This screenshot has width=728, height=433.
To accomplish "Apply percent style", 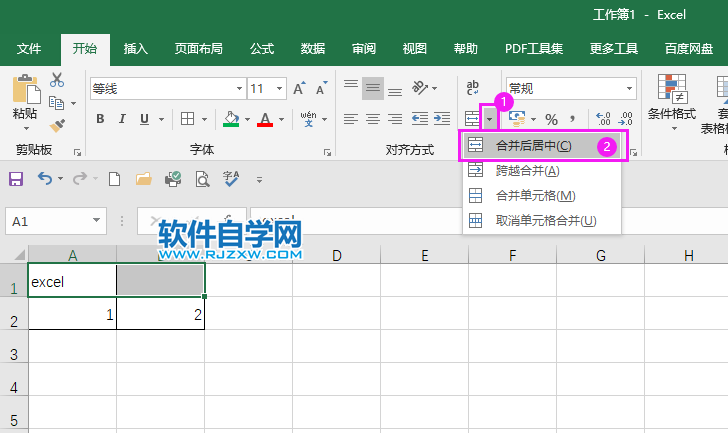I will point(552,120).
